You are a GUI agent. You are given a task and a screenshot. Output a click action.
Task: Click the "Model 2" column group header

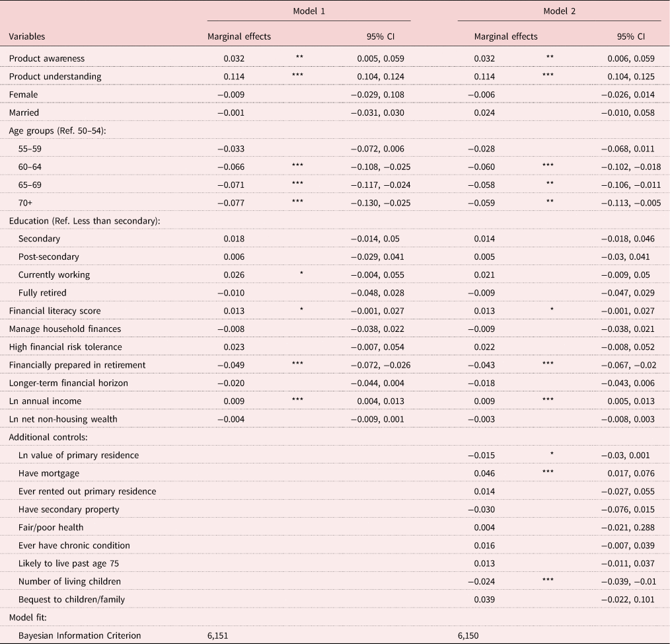click(559, 12)
